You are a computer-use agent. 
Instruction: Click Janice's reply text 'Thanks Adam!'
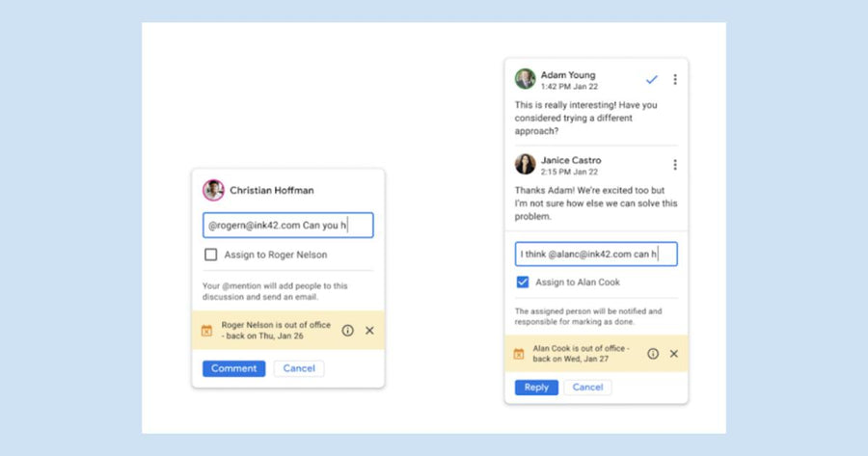coord(596,203)
